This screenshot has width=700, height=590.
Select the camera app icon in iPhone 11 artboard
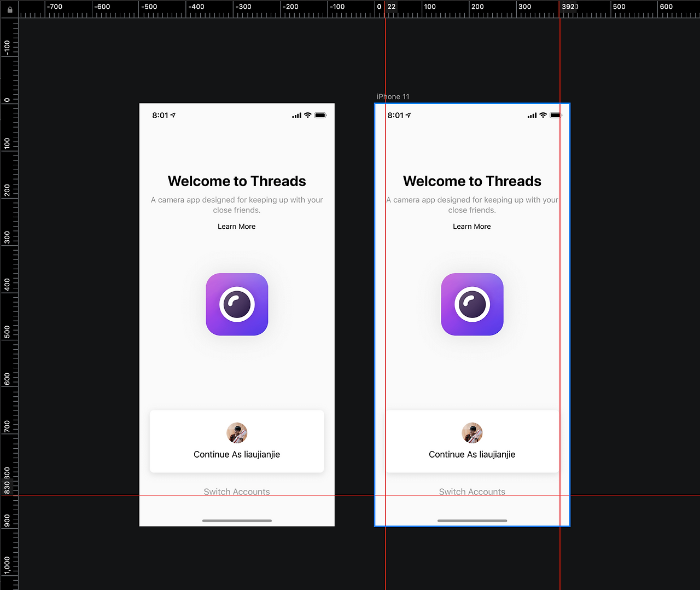pyautogui.click(x=472, y=304)
